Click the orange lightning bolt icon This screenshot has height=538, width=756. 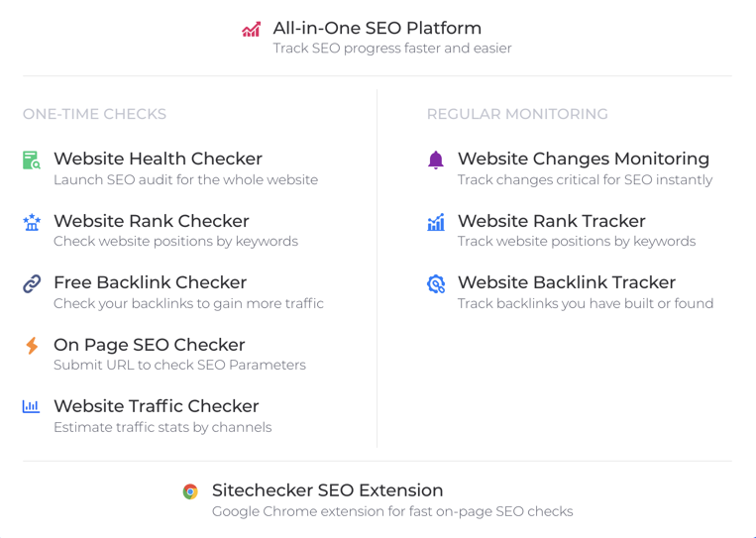point(32,345)
